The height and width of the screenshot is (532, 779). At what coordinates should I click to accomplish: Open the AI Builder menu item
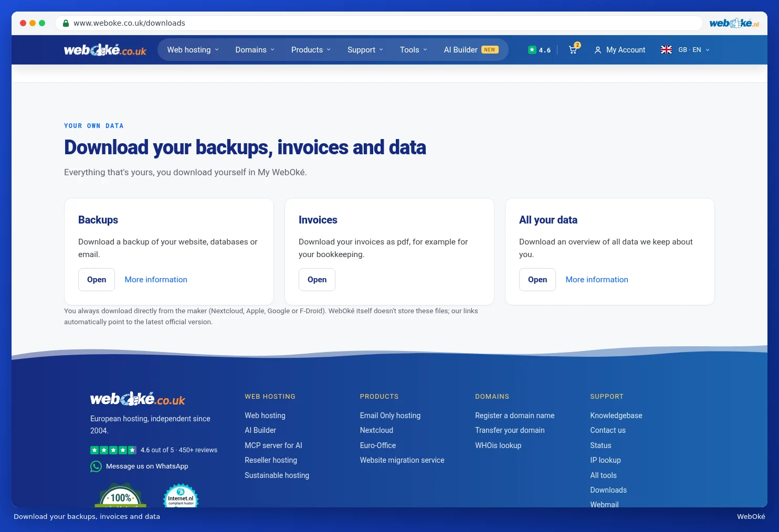(471, 50)
